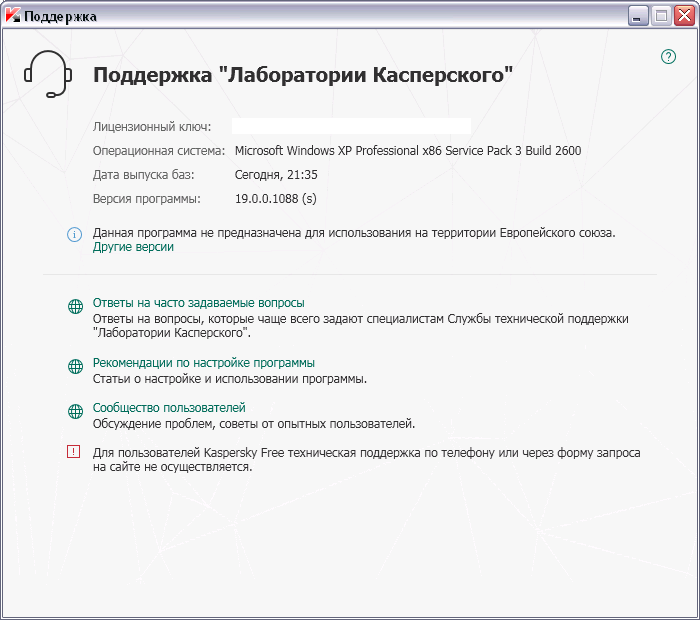Close the Поддержка window
This screenshot has height=620, width=700.
pos(684,15)
